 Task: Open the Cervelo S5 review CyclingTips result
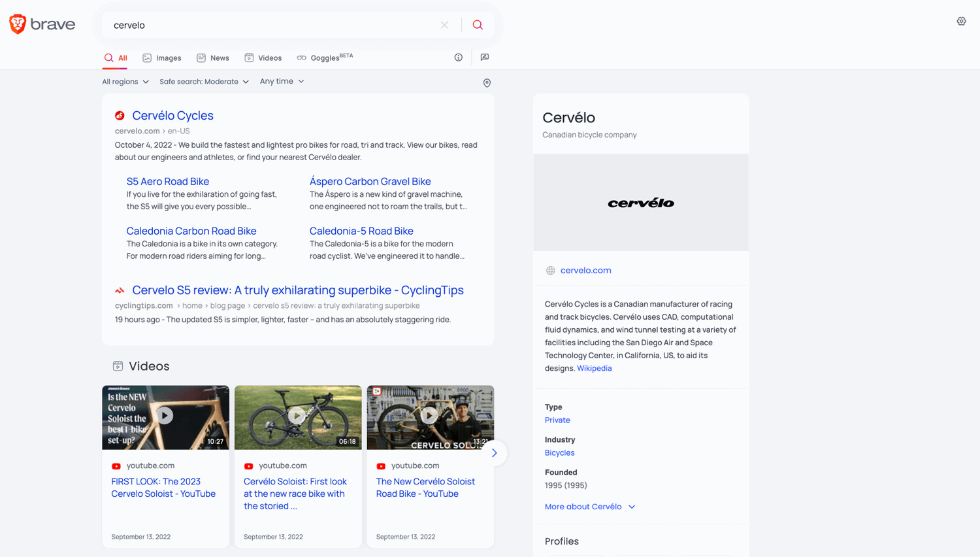pyautogui.click(x=298, y=290)
